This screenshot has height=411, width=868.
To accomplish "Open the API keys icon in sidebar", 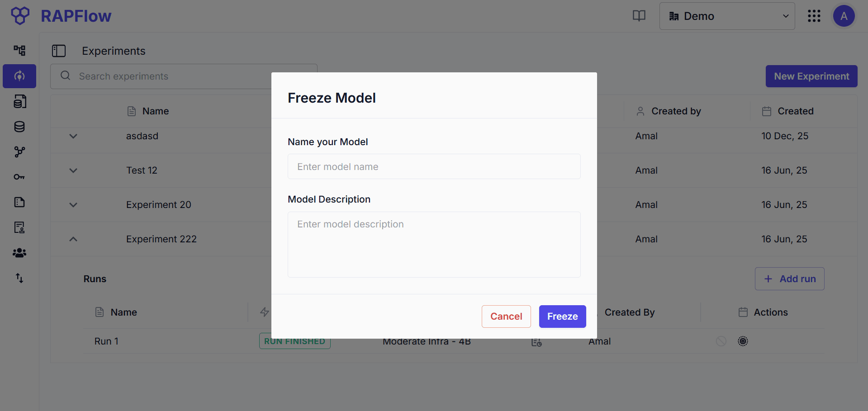I will point(19,177).
